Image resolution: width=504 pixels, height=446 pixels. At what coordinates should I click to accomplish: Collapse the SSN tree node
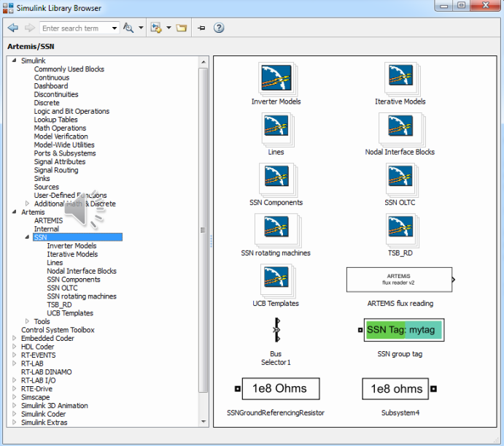(27, 237)
